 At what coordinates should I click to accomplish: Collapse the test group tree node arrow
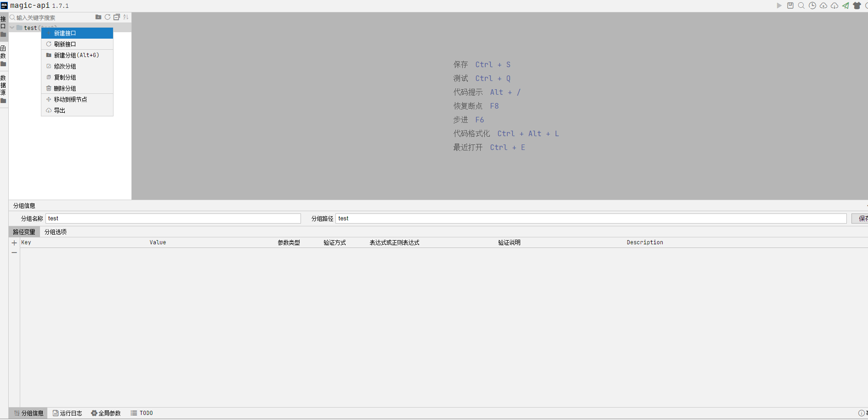tap(12, 28)
